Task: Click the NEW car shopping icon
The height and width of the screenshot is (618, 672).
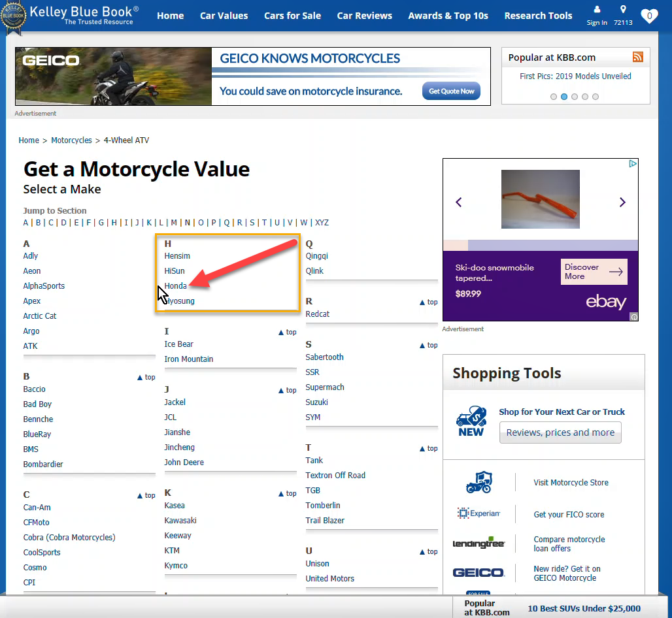Action: 471,421
